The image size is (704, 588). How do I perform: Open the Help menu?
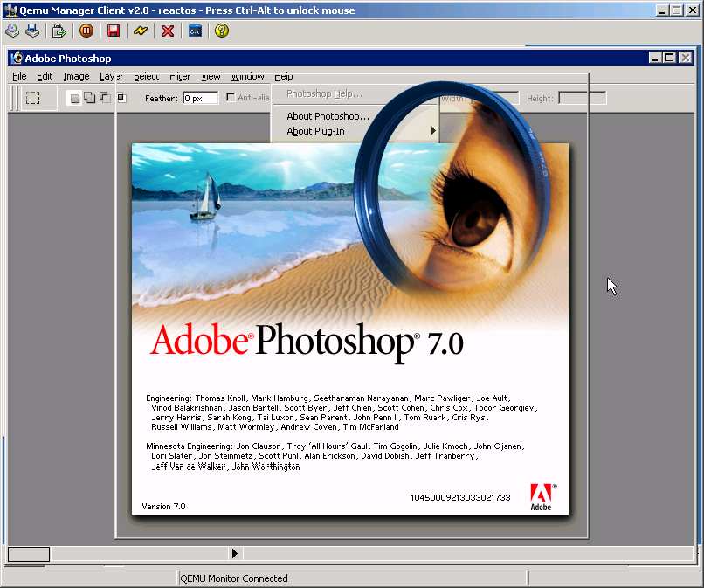pyautogui.click(x=283, y=76)
